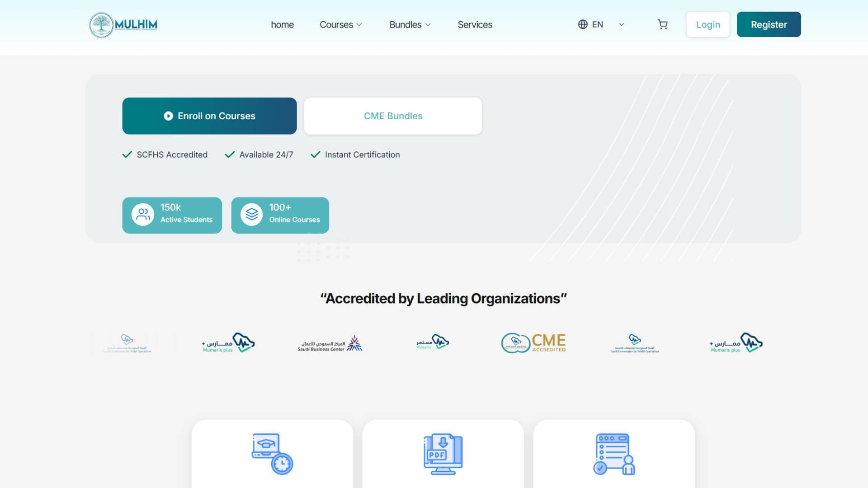Screen dimensions: 868x488
Task: Expand the Bundles dropdown menu
Action: pyautogui.click(x=410, y=24)
